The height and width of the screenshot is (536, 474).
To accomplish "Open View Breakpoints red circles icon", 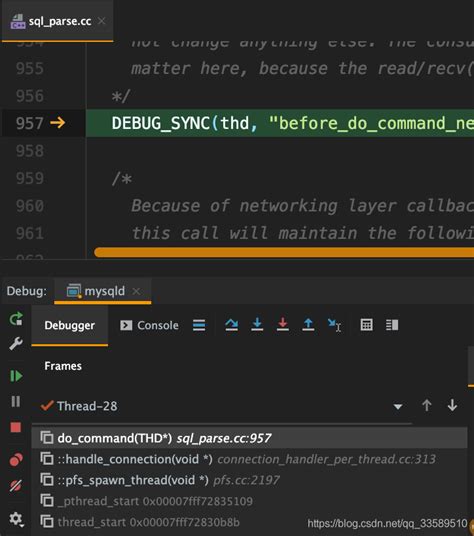I will pos(16,459).
